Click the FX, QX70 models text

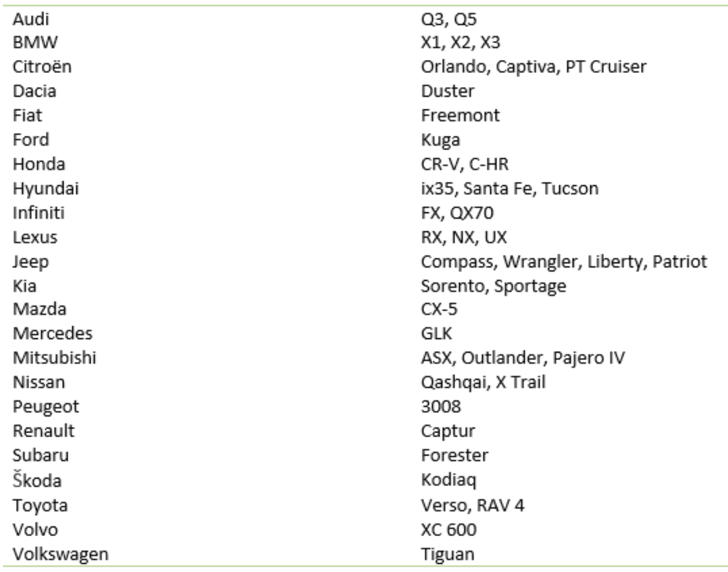pos(457,213)
